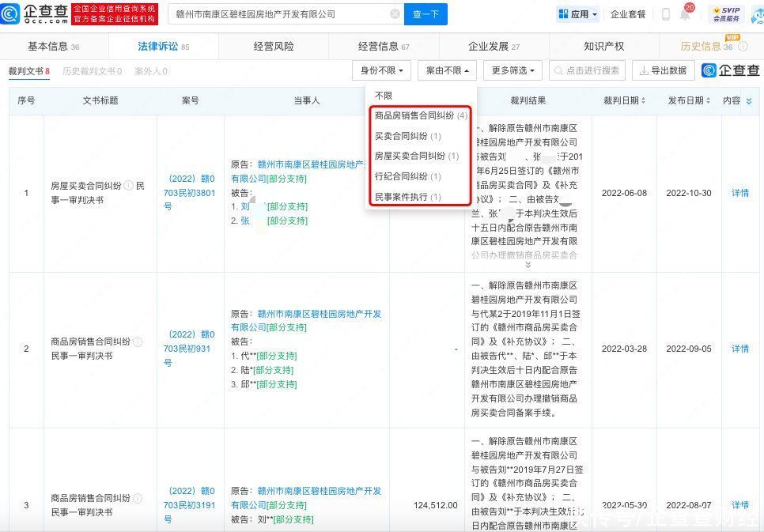
Task: Select the 案外人 0 sub-tab
Action: (150, 71)
